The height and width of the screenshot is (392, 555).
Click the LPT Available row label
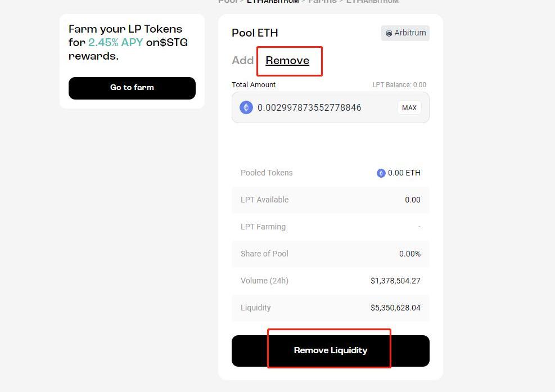(x=264, y=200)
